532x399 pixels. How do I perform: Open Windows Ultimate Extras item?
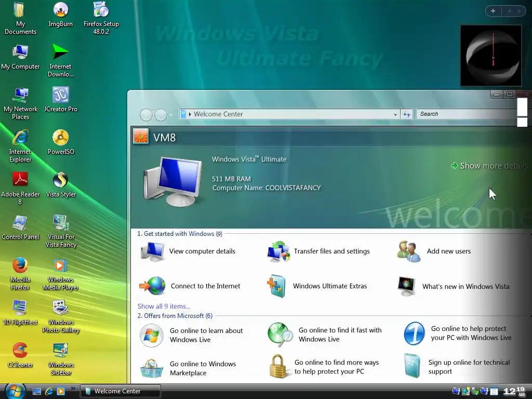[x=317, y=286]
